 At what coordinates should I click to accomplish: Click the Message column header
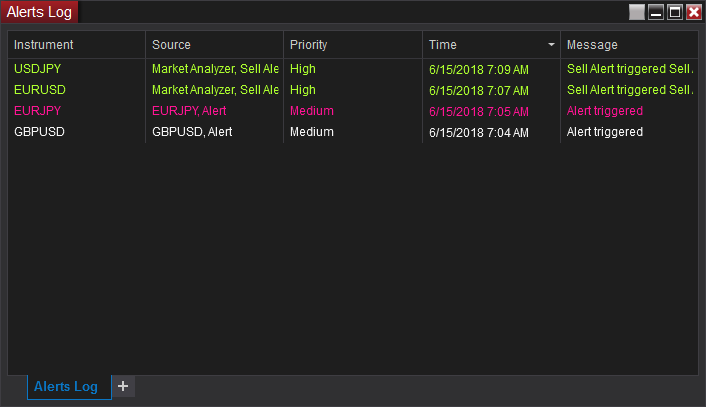[x=592, y=45]
